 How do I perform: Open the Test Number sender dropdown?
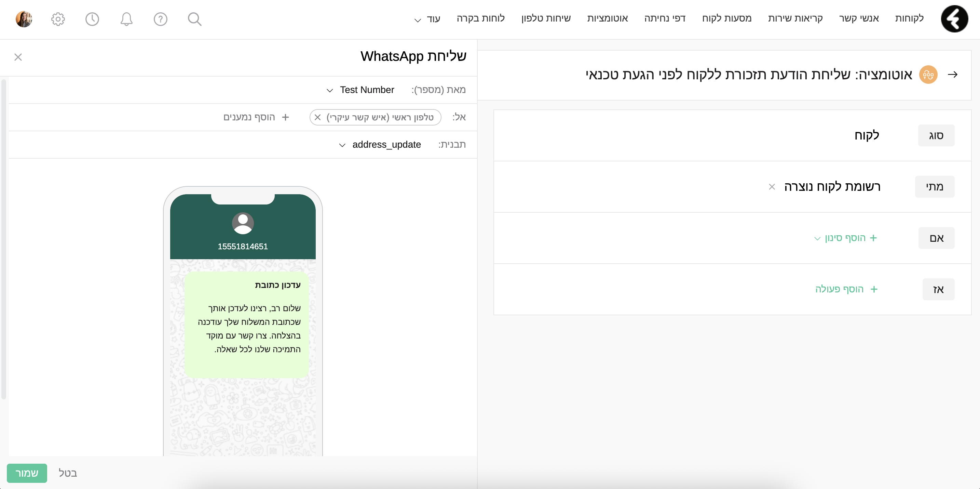pos(360,90)
